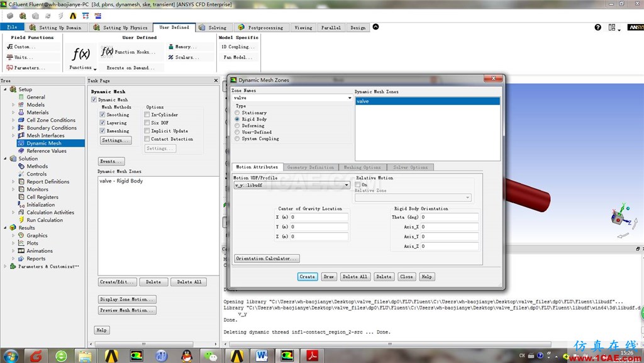Collapse the Solution tree node
Viewport: 644px width, 363px height.
pyautogui.click(x=5, y=159)
